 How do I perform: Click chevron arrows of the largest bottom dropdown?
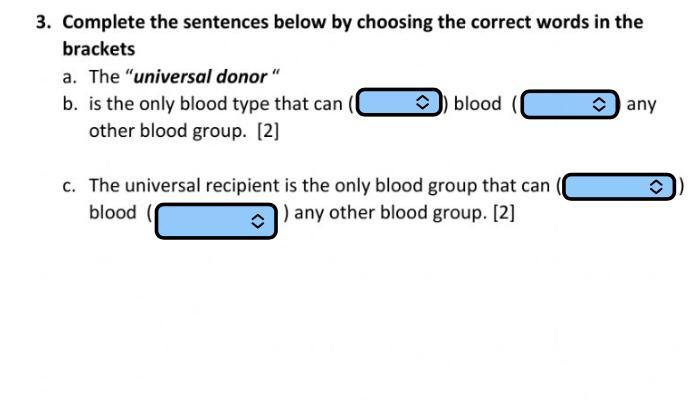click(x=258, y=221)
